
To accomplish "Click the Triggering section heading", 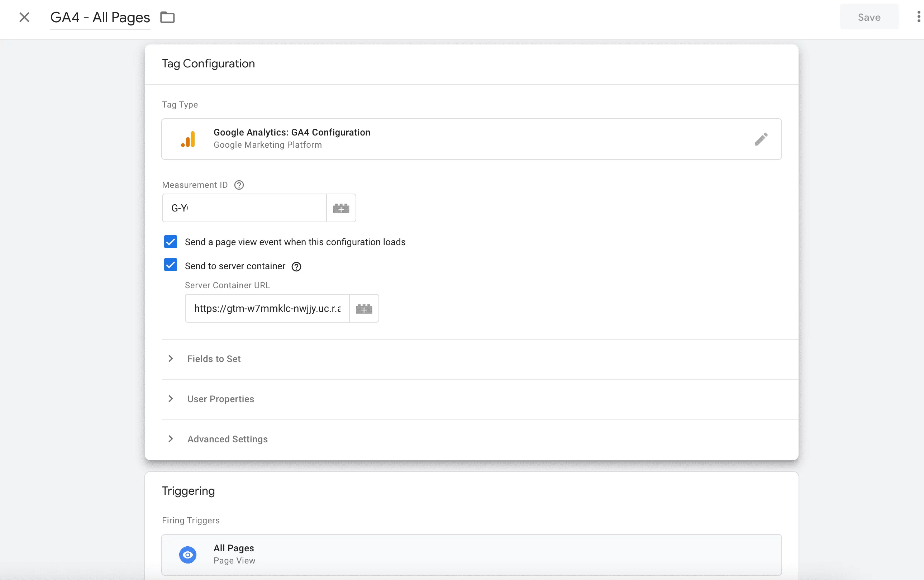I will pos(188,491).
